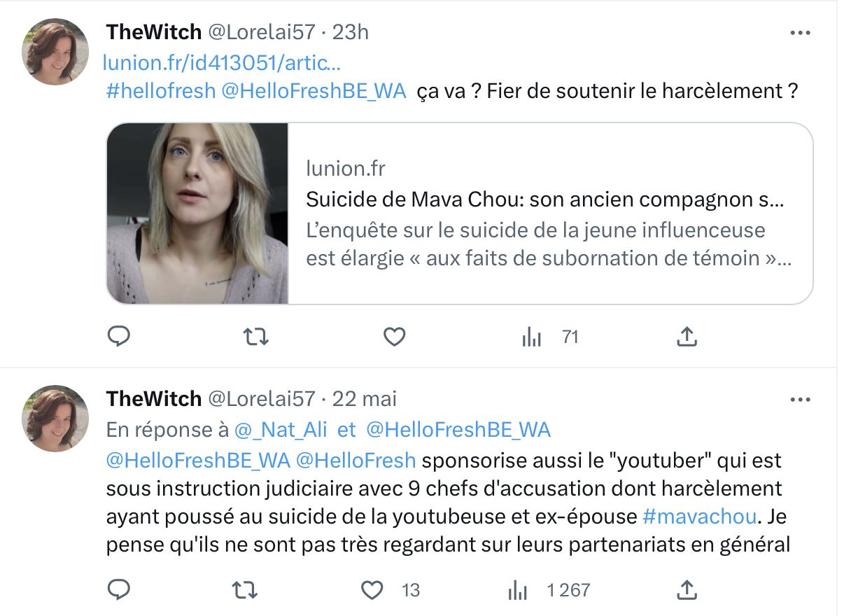Screen dimensions: 851x616
Task: Retweet the first tweet with lunion.fr link
Action: pos(255,337)
